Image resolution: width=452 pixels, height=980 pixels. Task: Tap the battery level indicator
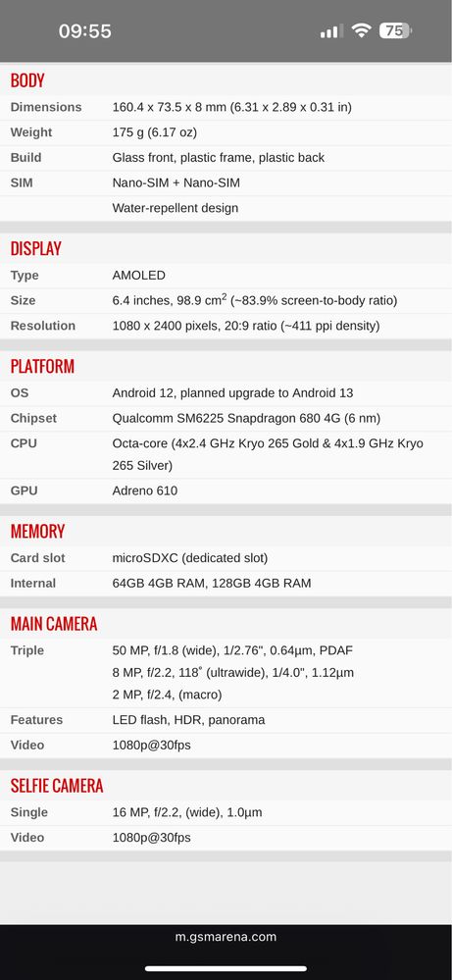point(395,30)
